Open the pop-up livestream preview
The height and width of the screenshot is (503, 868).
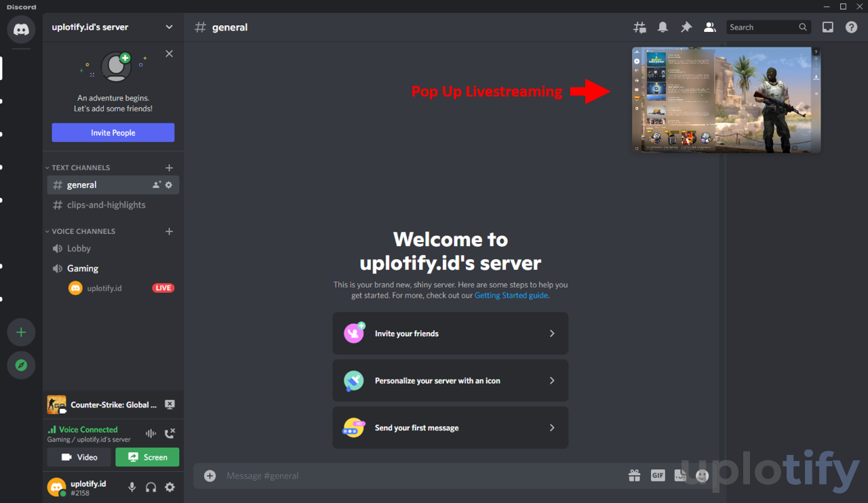click(726, 100)
